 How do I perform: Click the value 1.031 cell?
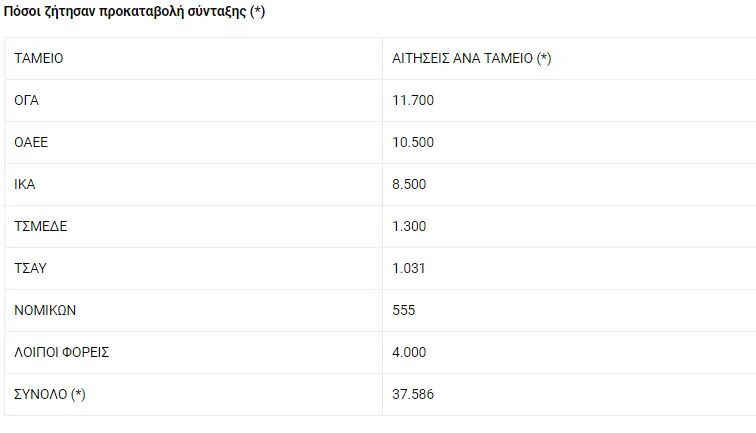[410, 268]
